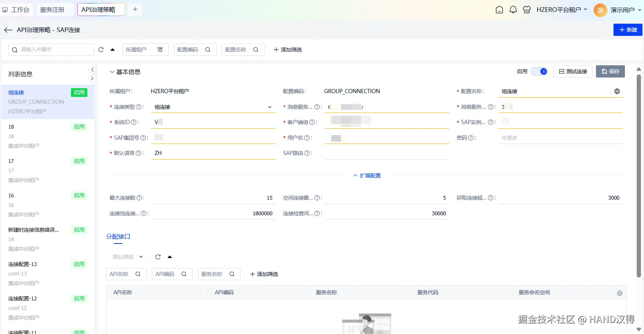Open the marketplace store icon
The width and height of the screenshot is (644, 334).
tap(527, 10)
